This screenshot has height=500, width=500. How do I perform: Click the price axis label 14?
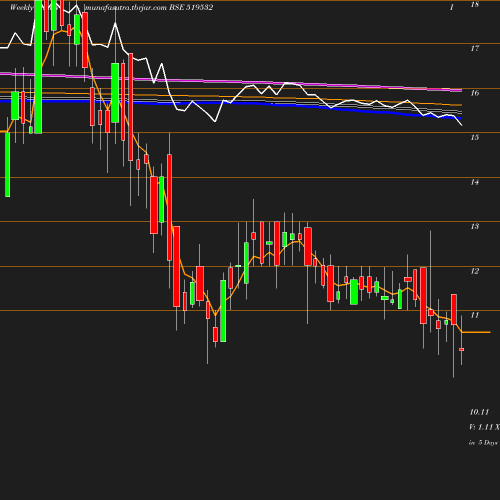475,182
